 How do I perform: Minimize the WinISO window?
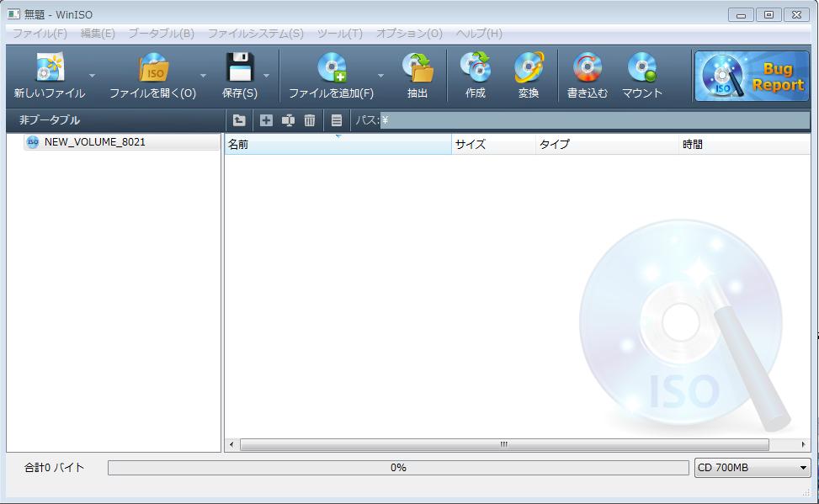click(x=742, y=14)
